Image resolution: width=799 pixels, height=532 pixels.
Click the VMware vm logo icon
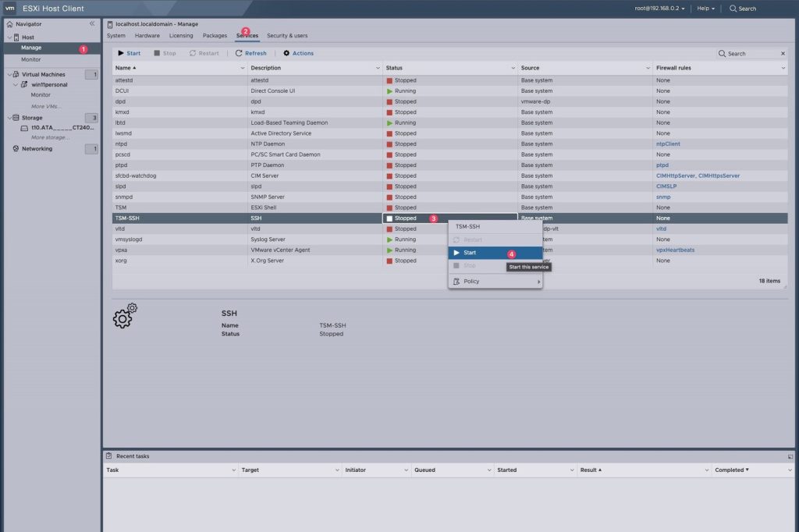(9, 8)
